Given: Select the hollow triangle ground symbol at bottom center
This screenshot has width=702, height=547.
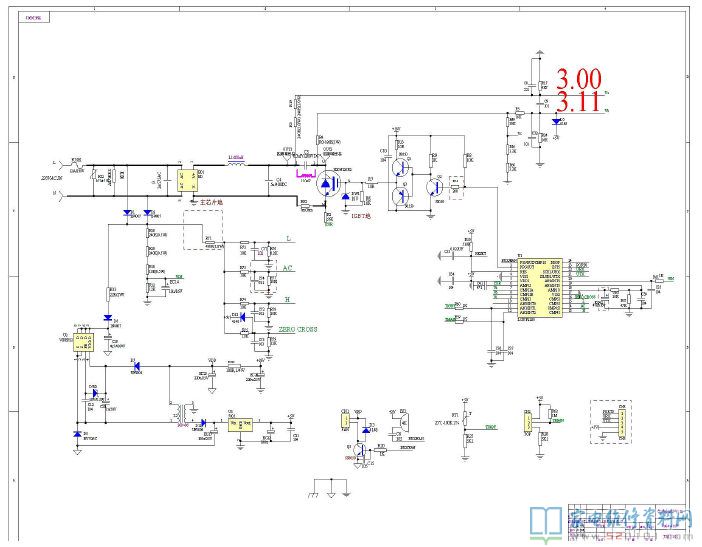Looking at the screenshot, I should pyautogui.click(x=331, y=495).
